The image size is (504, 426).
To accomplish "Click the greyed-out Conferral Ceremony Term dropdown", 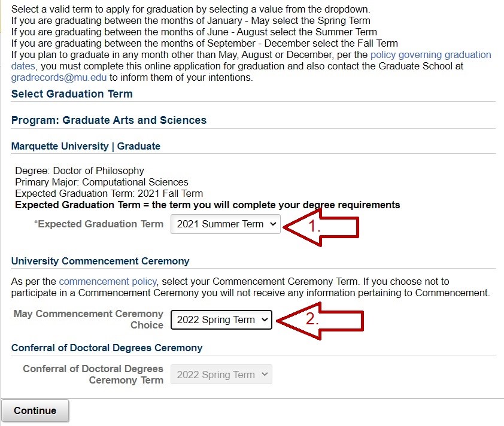I will click(221, 375).
